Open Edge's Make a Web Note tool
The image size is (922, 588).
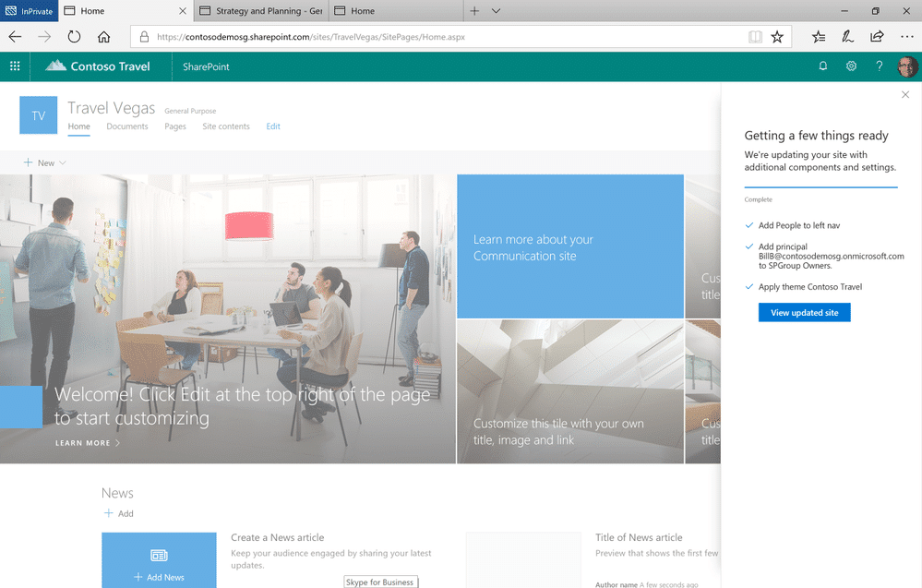point(847,37)
